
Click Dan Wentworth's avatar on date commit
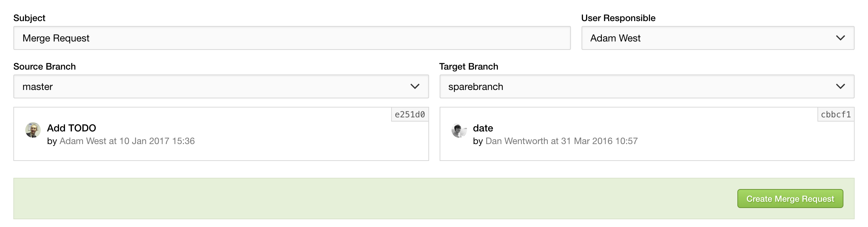pos(459,130)
